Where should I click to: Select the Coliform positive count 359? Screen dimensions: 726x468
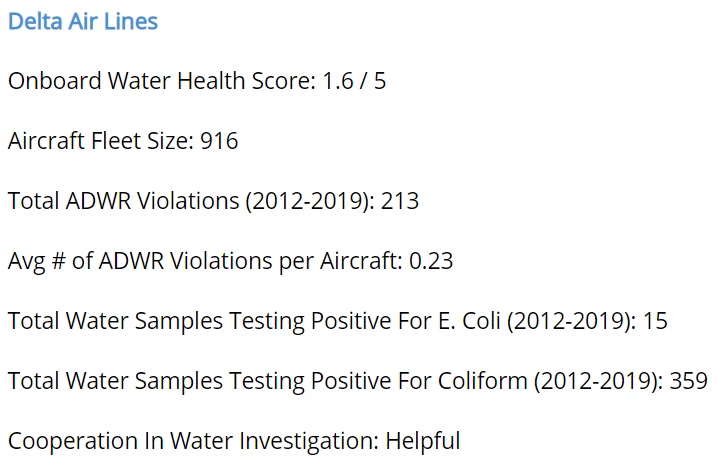click(689, 381)
